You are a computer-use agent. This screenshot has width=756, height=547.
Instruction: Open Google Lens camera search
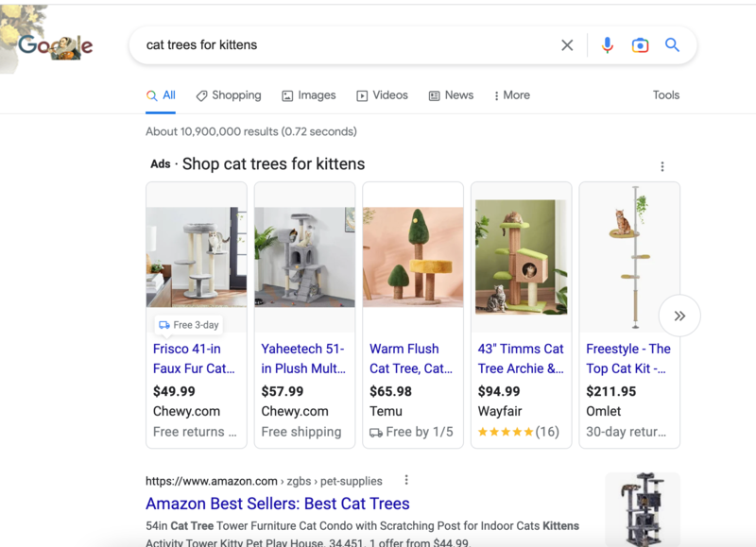(x=640, y=45)
